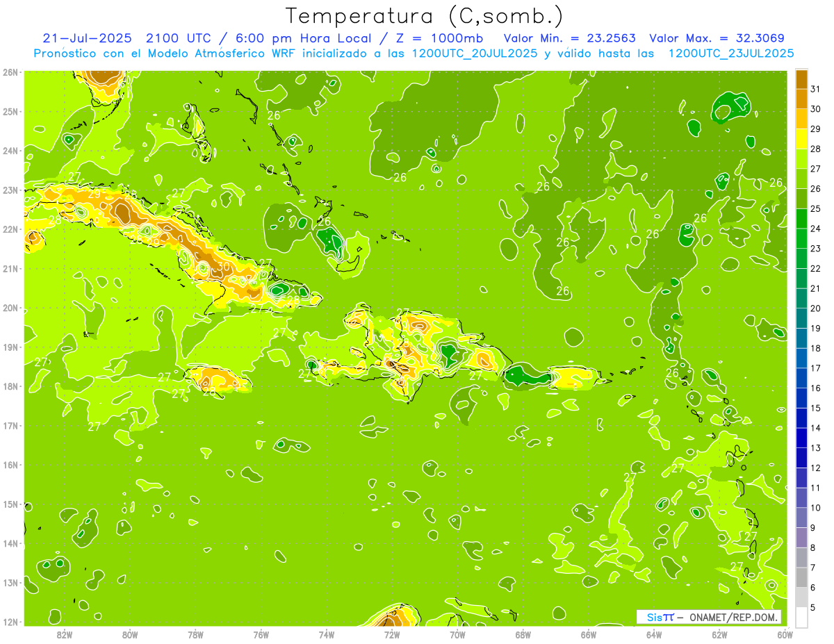Click the color scale value "29"

tap(816, 129)
